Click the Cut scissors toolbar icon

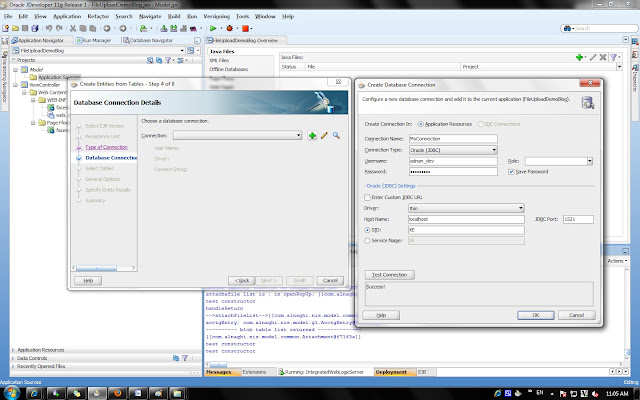73,28
